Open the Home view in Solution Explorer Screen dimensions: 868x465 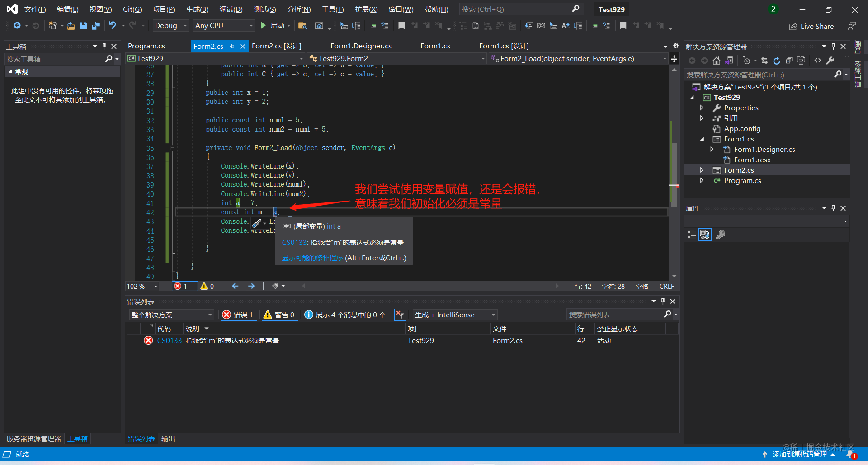click(x=717, y=60)
